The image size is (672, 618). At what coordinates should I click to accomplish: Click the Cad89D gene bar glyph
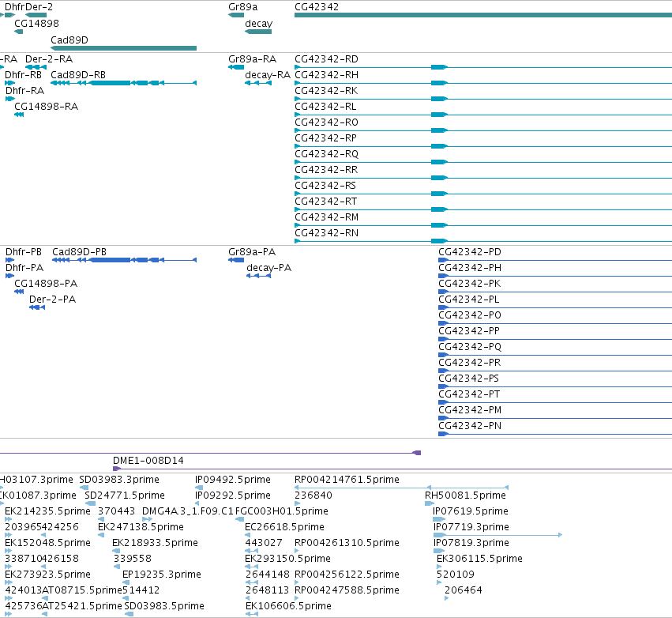(x=123, y=48)
